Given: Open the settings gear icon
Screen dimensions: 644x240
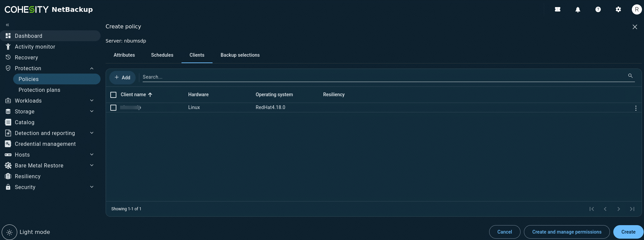Looking at the screenshot, I should (618, 9).
